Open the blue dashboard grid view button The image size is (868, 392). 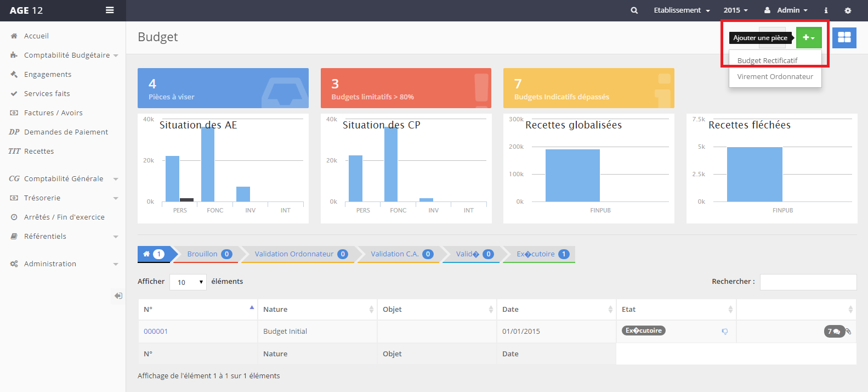pos(844,37)
